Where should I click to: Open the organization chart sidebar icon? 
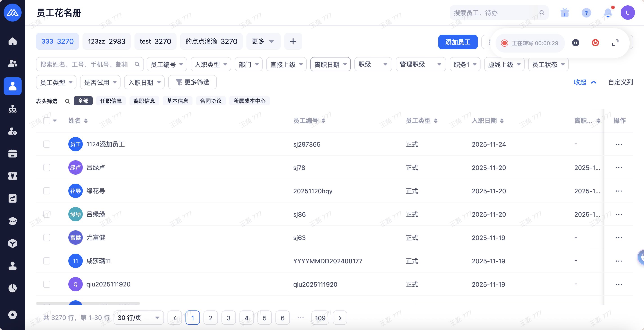coord(13,109)
